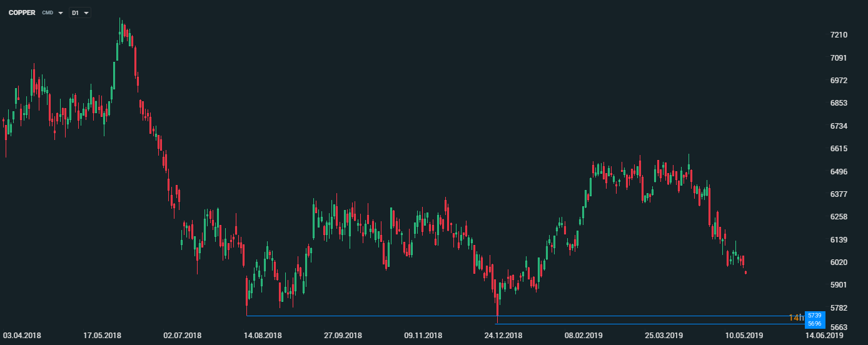Click the 6734 price axis label
868x345 pixels.
[839, 126]
